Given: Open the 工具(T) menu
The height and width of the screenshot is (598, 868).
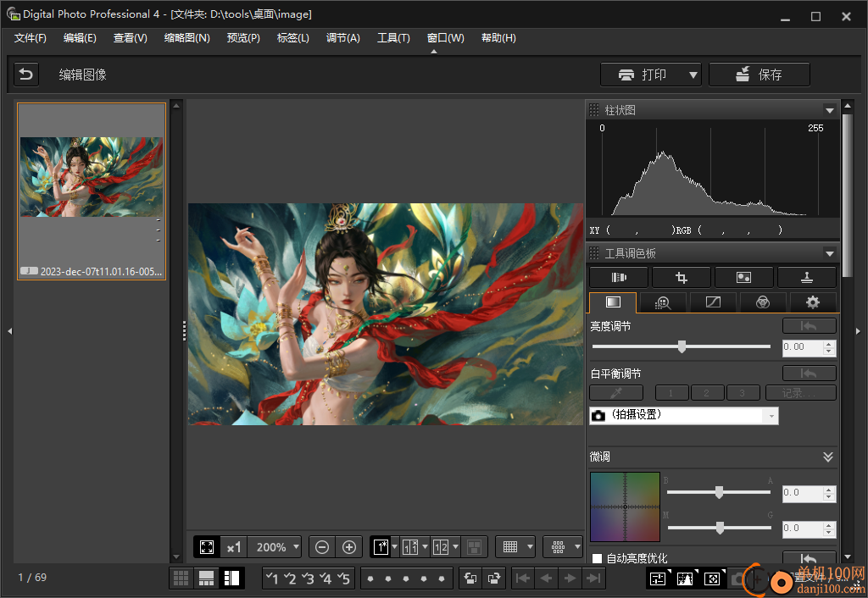Looking at the screenshot, I should pyautogui.click(x=393, y=38).
